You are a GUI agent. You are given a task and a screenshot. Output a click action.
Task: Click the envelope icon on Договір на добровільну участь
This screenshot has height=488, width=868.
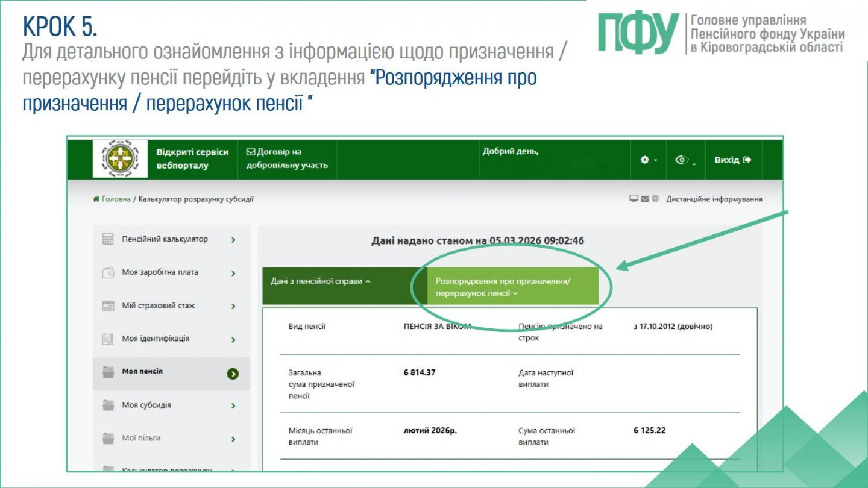point(250,152)
